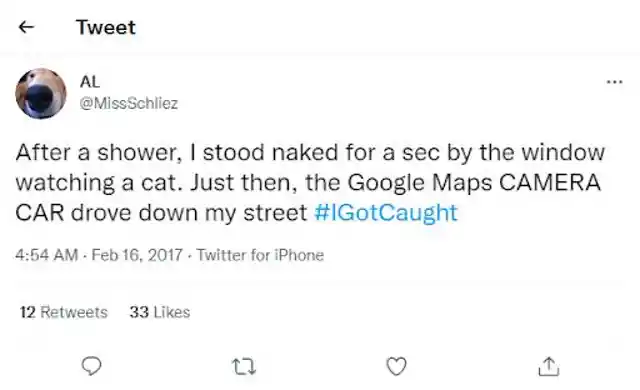Viewport: 640px width, 390px height.
Task: Click the Tweet header title
Action: coord(106,27)
